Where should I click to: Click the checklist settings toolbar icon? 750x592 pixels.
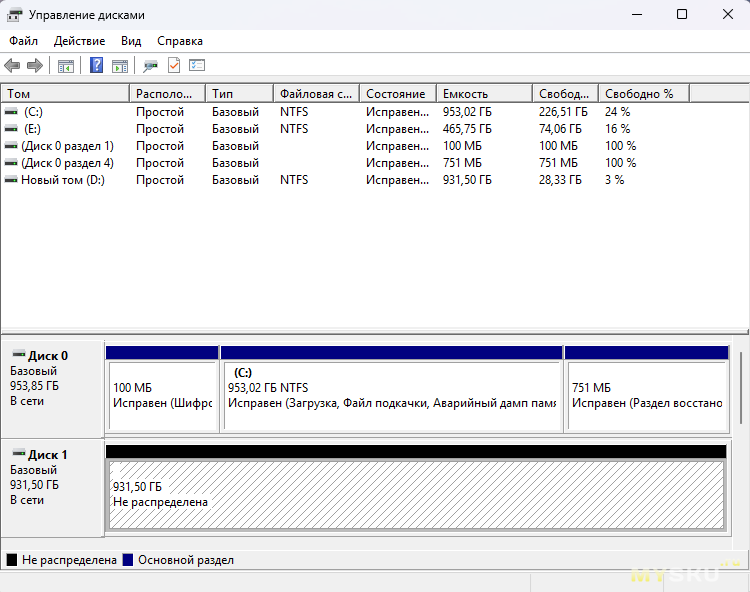(x=197, y=66)
